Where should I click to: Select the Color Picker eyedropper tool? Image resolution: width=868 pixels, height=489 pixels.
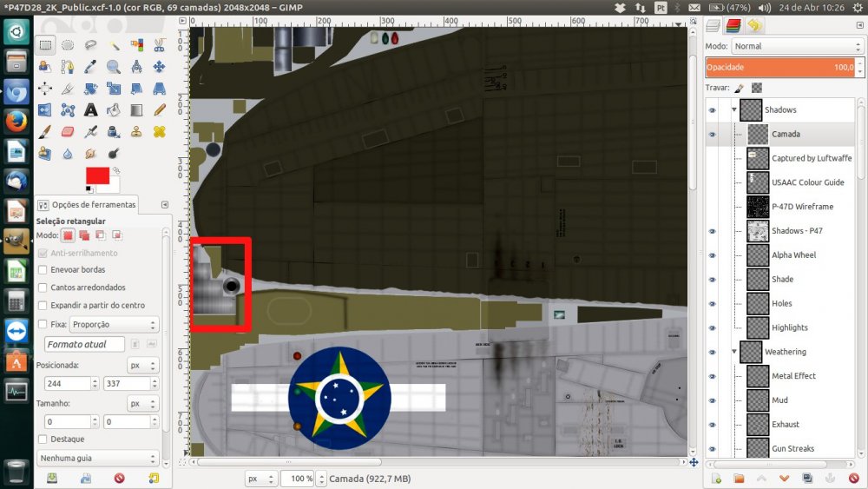[91, 67]
